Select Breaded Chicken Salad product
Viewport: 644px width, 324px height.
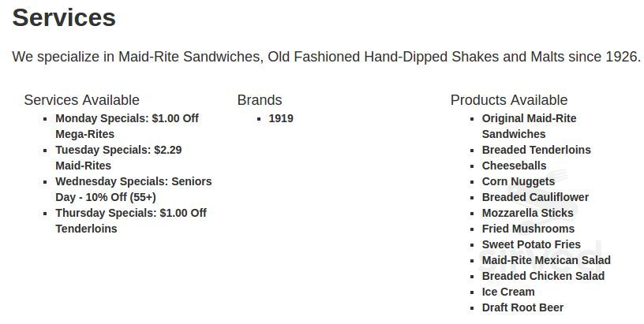[543, 276]
